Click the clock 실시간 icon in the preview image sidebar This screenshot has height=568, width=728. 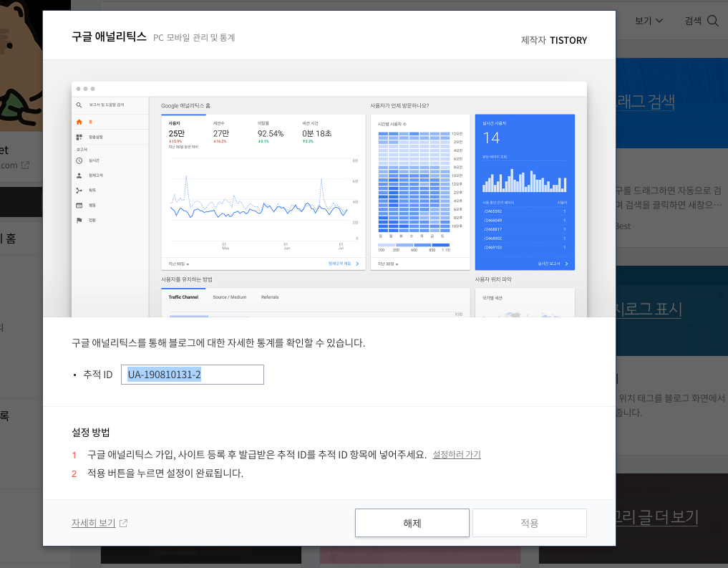coord(79,160)
